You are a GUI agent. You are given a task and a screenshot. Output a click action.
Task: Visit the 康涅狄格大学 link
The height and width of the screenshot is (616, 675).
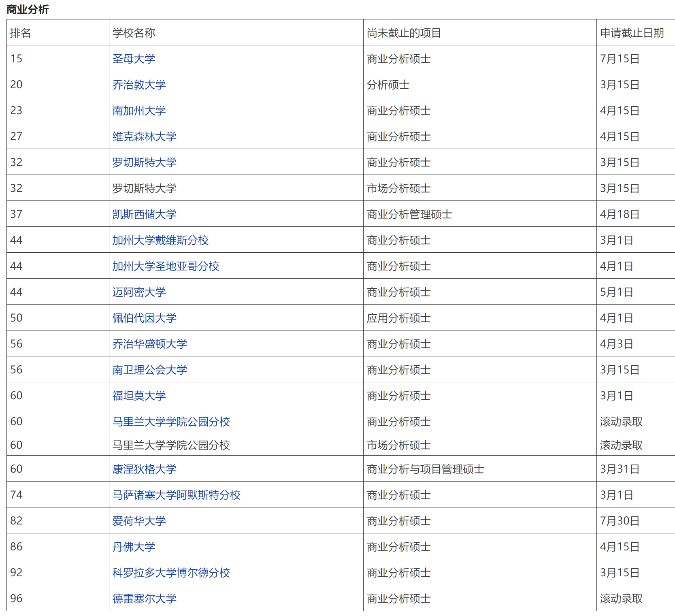click(144, 469)
